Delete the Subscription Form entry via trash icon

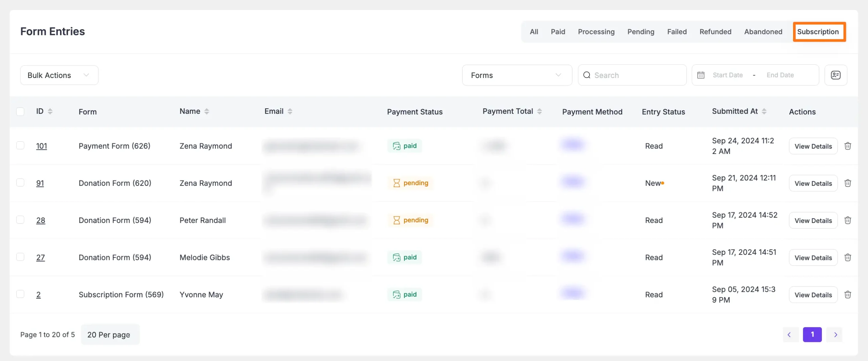pos(848,295)
